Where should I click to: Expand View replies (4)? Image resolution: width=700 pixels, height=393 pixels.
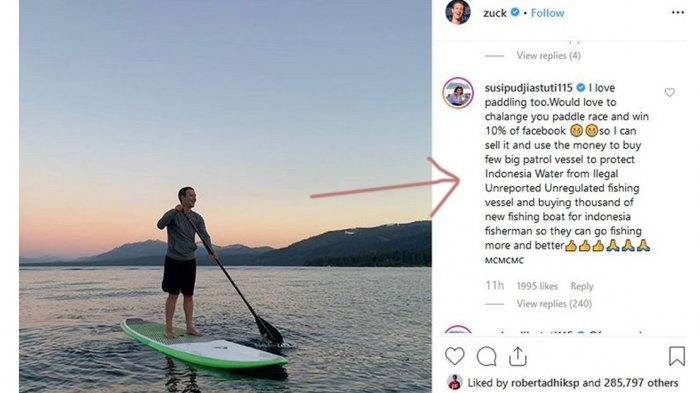coord(548,55)
